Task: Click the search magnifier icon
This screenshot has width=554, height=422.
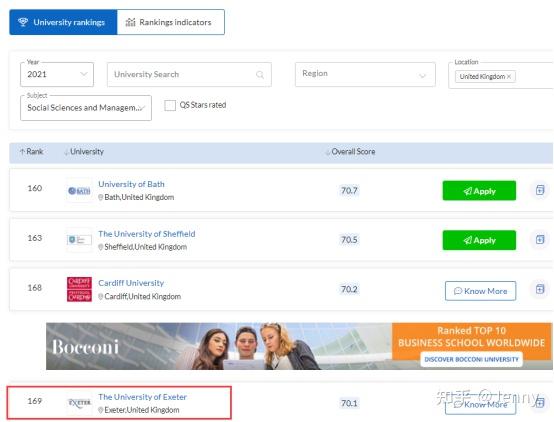Action: click(x=260, y=75)
